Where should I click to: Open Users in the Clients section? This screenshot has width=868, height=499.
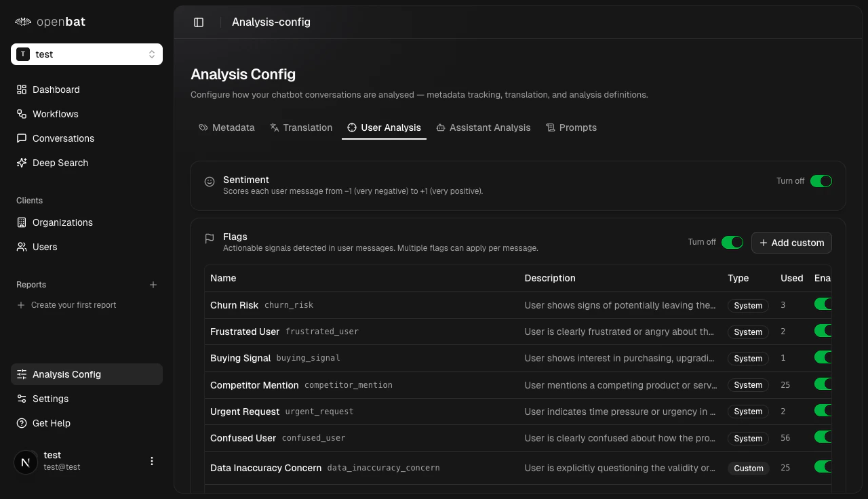[45, 247]
